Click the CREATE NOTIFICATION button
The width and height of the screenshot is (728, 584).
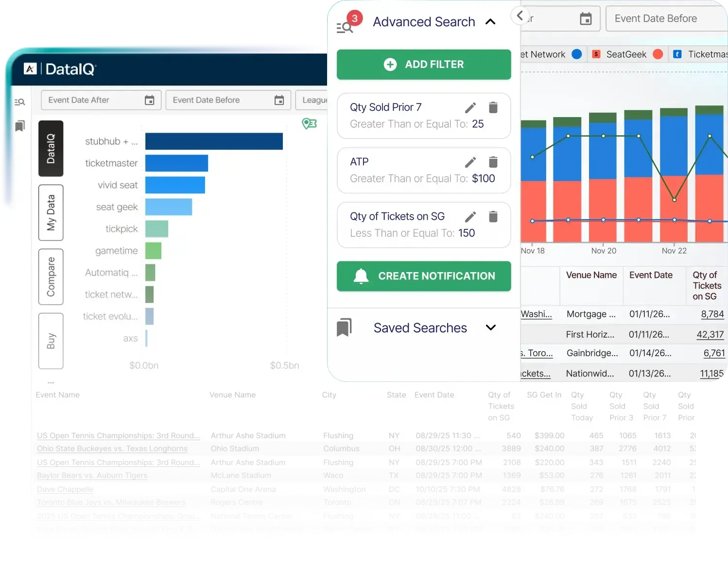(x=423, y=276)
